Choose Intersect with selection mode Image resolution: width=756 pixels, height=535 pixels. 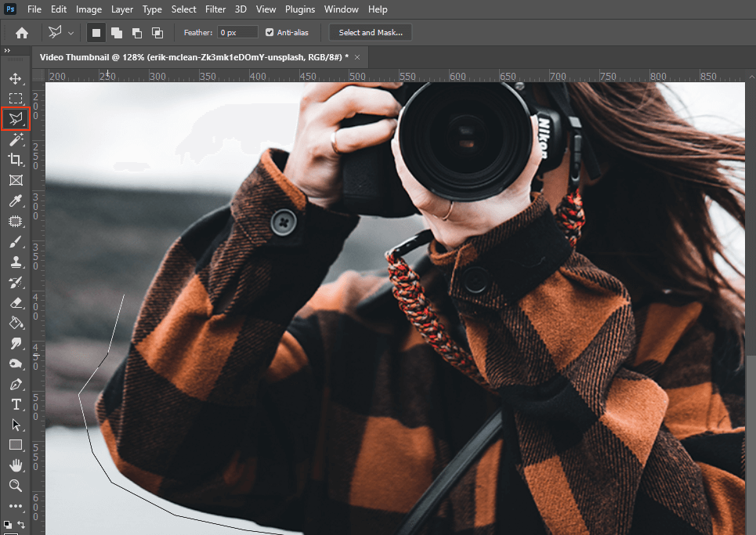157,33
